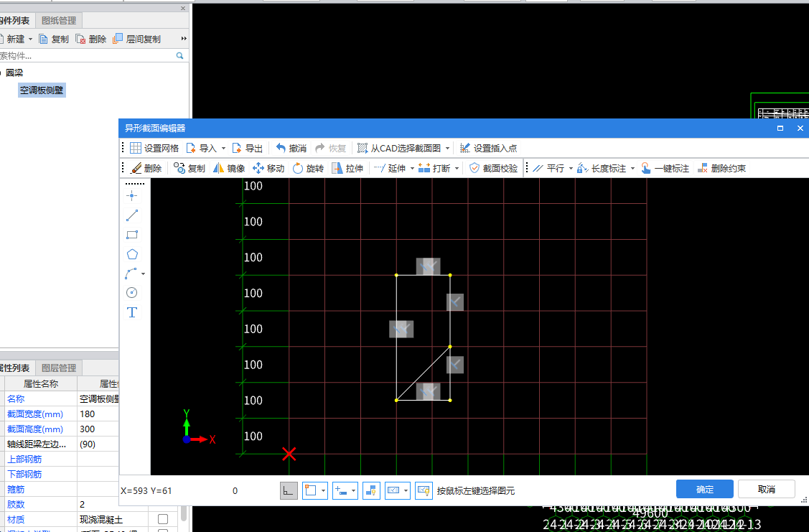The image size is (809, 532).
Task: Select the 平行 parallel constraint tool
Action: (548, 168)
